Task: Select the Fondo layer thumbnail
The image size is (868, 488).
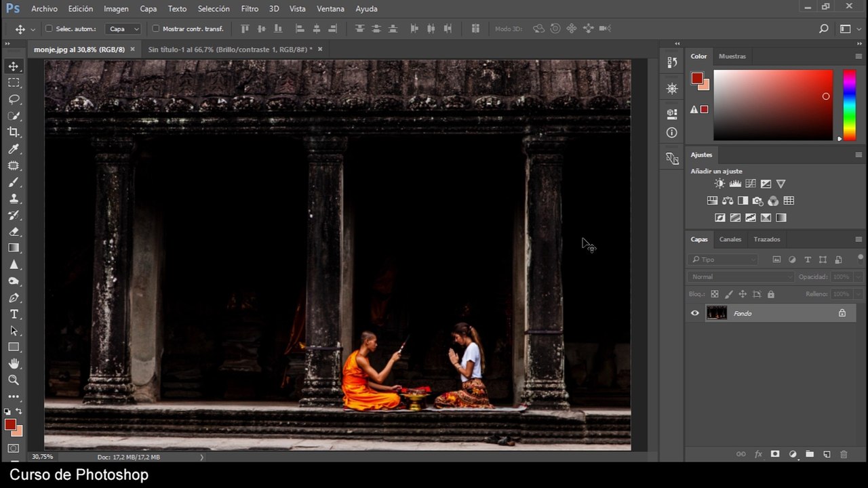Action: click(x=717, y=313)
